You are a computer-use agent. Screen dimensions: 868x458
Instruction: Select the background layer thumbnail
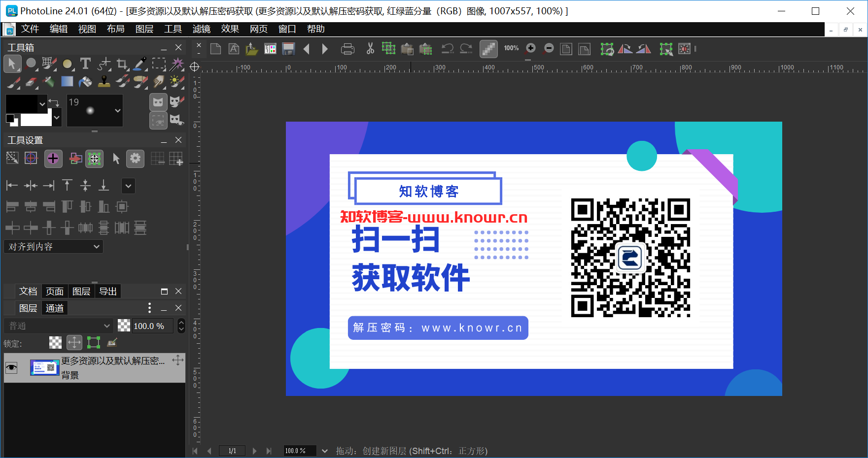[x=44, y=367]
